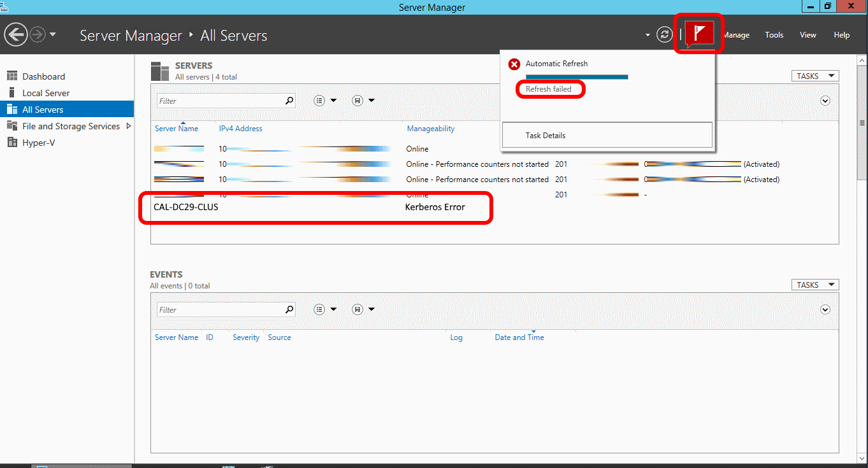Click the search magnifier in Events filter
This screenshot has width=868, height=468.
(x=289, y=309)
